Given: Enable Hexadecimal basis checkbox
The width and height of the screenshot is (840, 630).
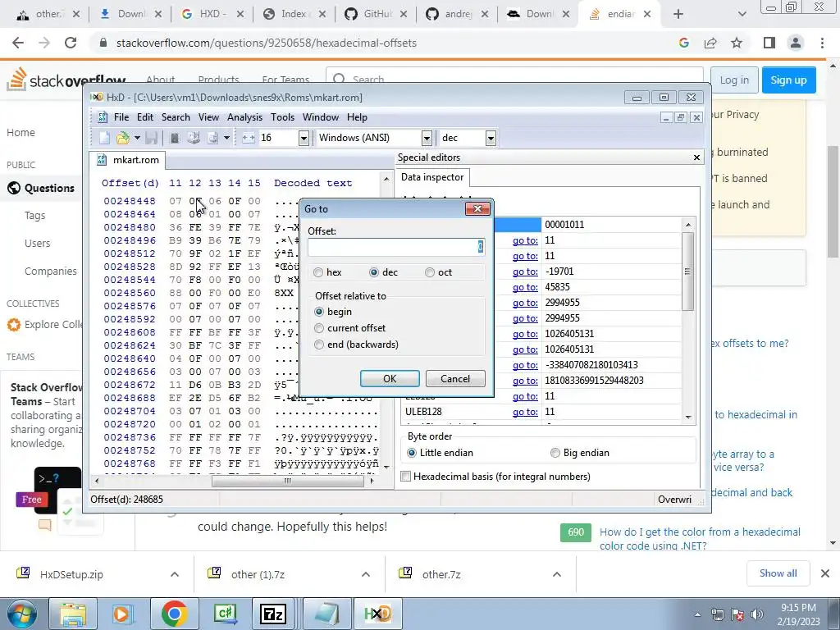Looking at the screenshot, I should (x=406, y=477).
